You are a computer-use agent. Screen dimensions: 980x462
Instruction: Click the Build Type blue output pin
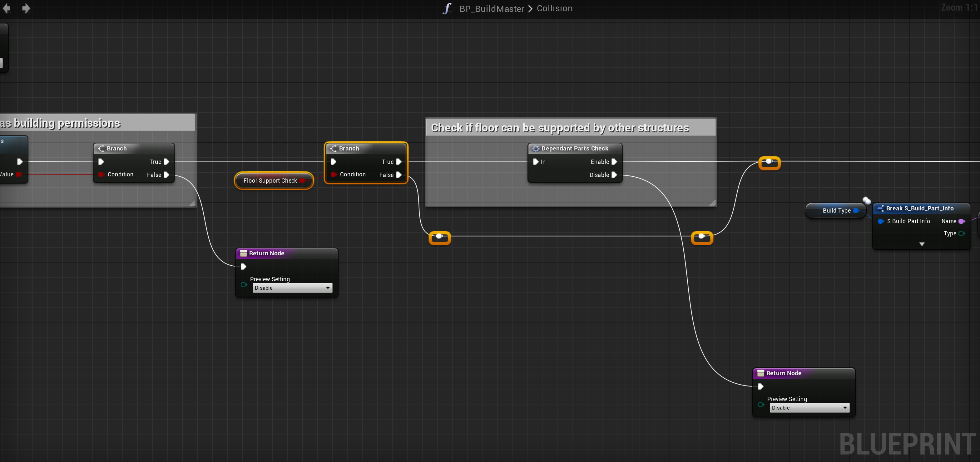pyautogui.click(x=856, y=211)
